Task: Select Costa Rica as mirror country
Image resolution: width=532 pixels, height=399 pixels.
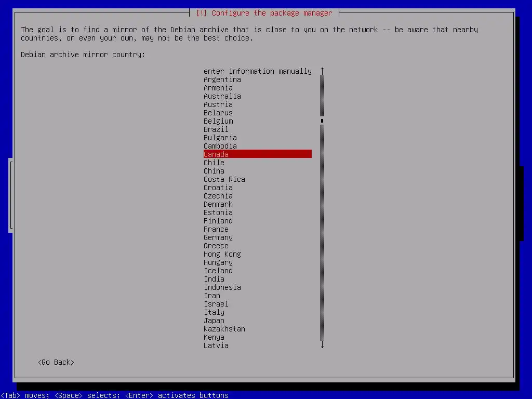Action: [x=258, y=179]
